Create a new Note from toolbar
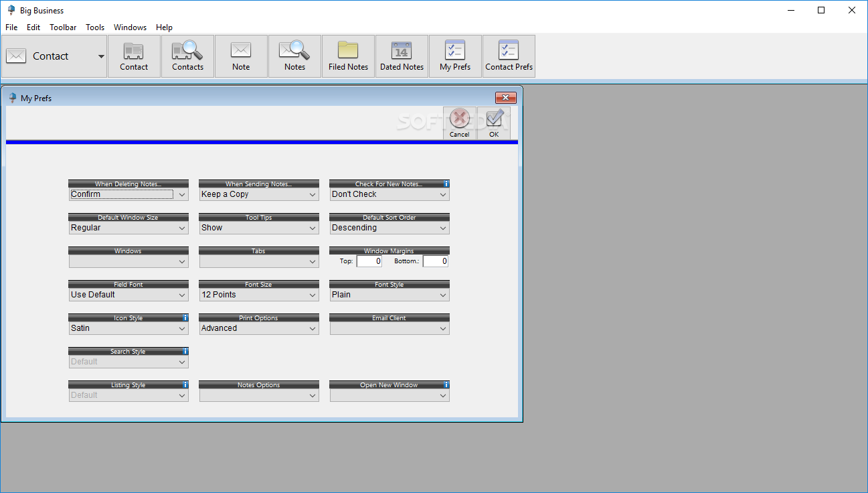The image size is (868, 493). tap(241, 56)
